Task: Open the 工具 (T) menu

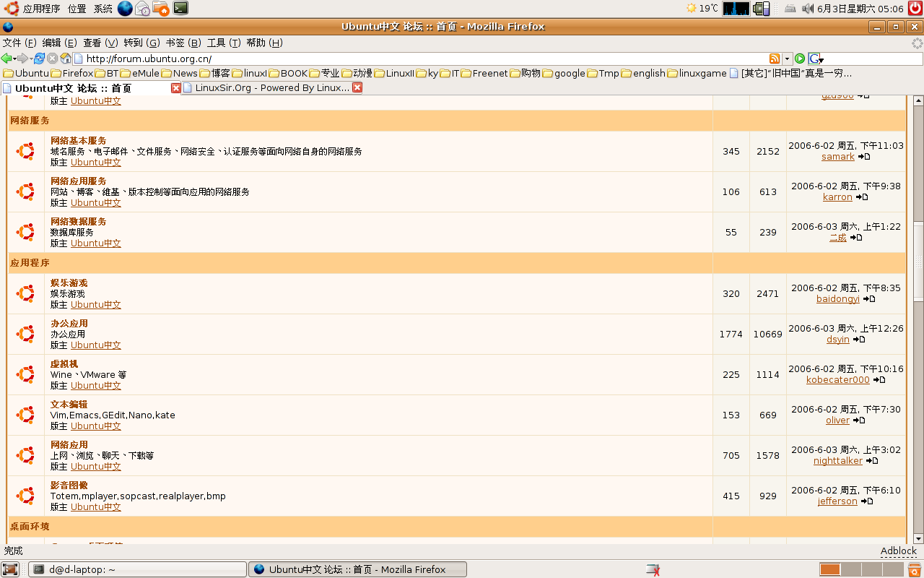Action: click(x=224, y=43)
